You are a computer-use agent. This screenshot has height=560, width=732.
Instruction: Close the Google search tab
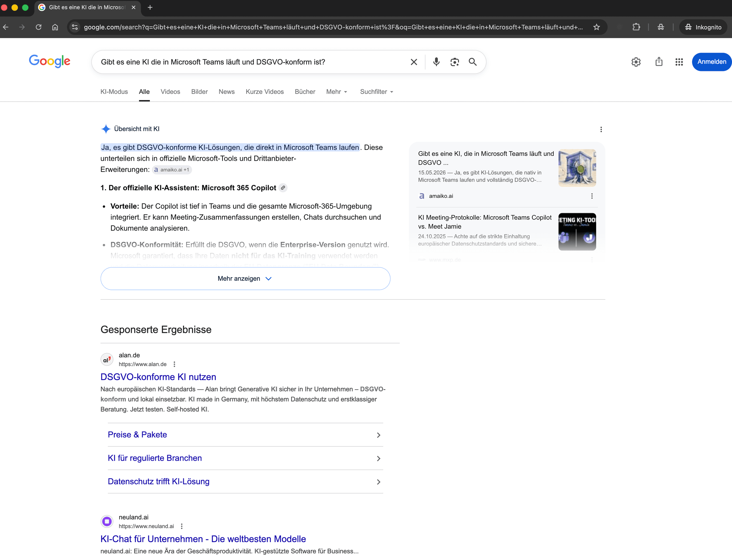[133, 7]
